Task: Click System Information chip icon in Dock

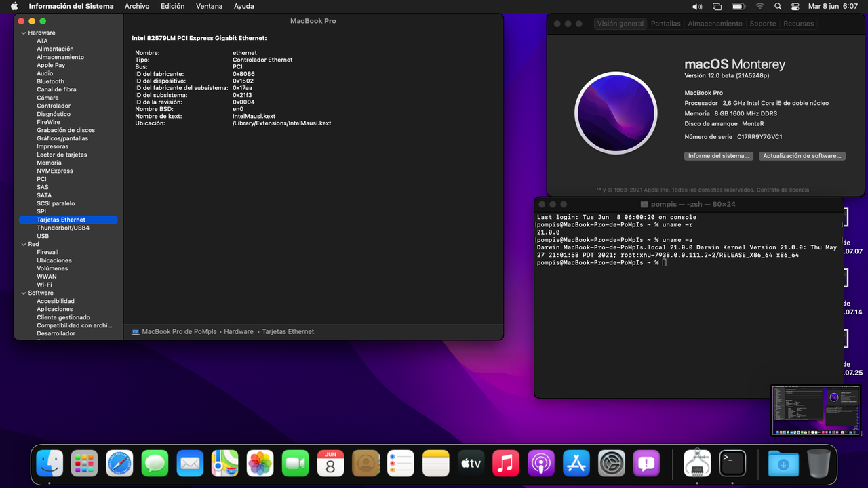Action: [x=697, y=464]
